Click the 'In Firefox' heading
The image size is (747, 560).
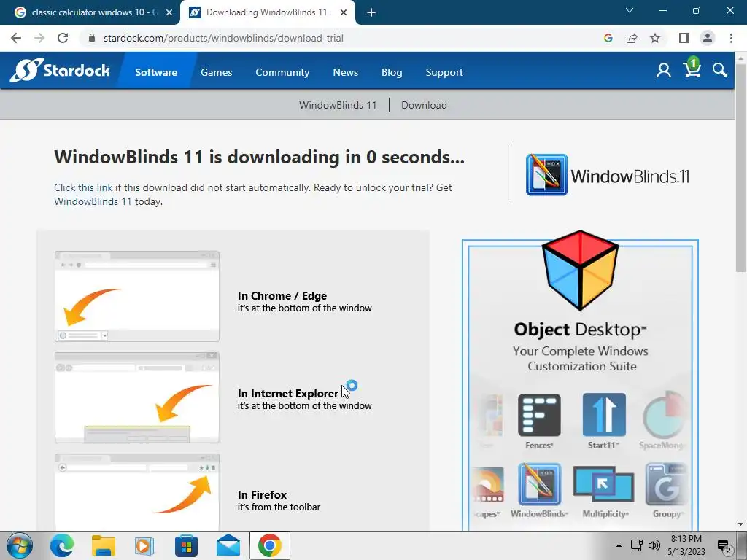(x=262, y=495)
